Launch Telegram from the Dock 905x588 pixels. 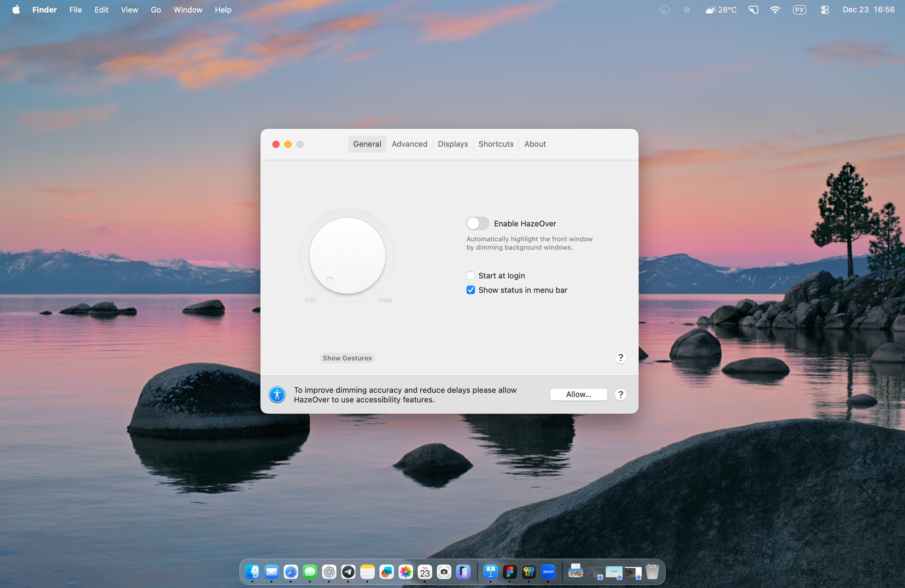click(x=348, y=572)
